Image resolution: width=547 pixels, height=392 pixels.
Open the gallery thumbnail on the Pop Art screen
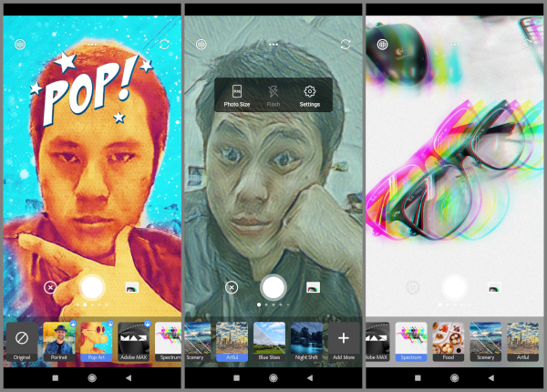(x=132, y=287)
